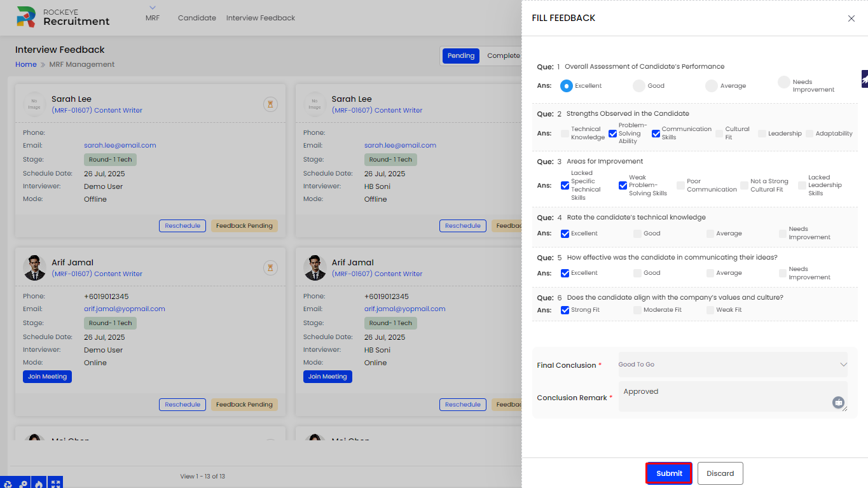
Task: Toggle Excellent for communicating ideas question
Action: pos(565,273)
